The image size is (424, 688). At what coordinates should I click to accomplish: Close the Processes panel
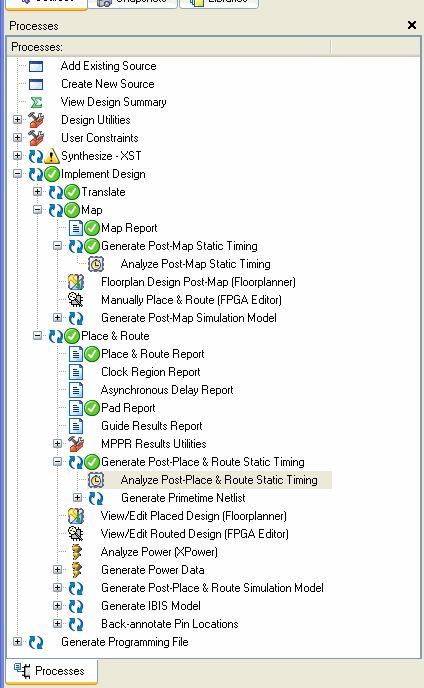click(412, 25)
